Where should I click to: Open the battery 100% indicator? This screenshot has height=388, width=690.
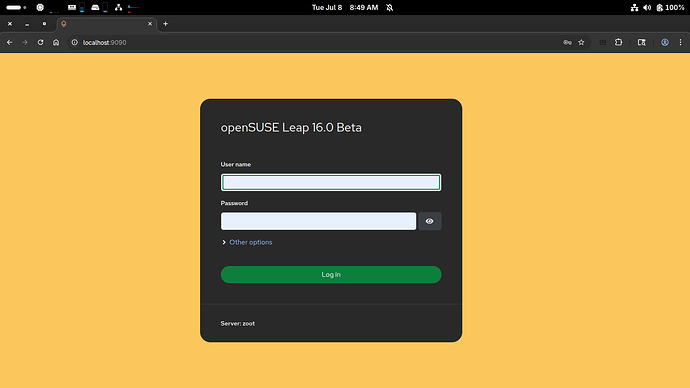coord(670,7)
